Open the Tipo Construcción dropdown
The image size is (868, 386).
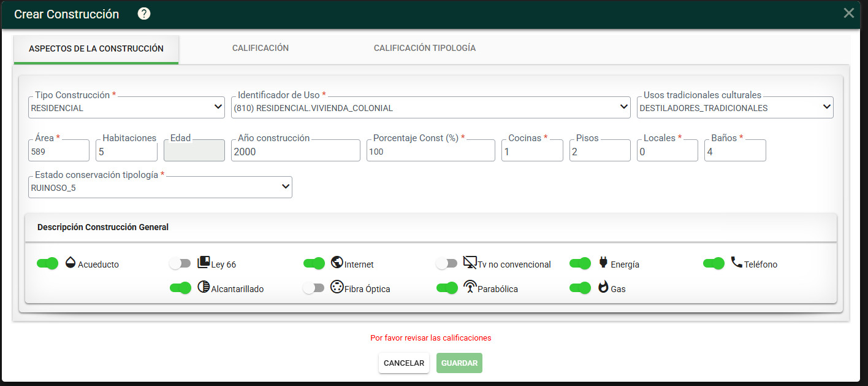127,107
